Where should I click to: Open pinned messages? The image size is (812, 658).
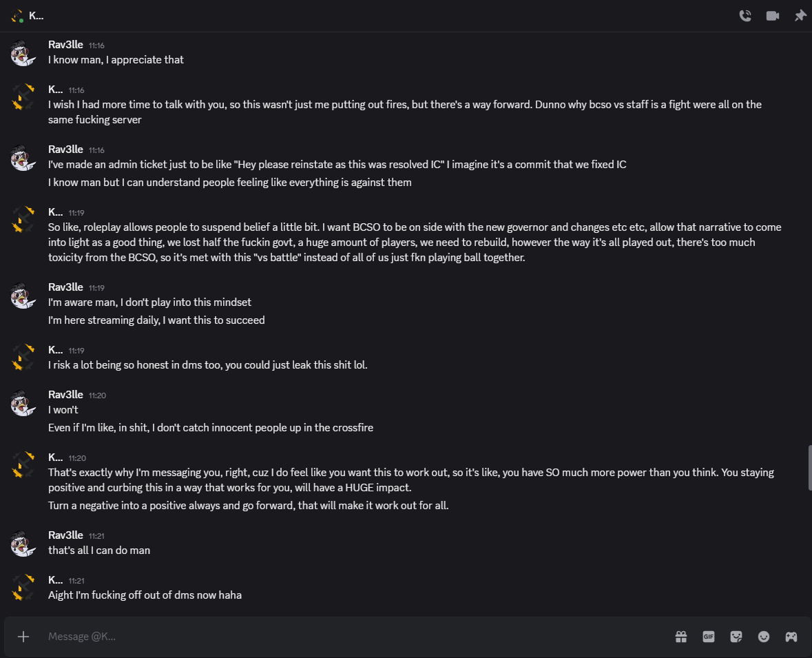tap(800, 16)
